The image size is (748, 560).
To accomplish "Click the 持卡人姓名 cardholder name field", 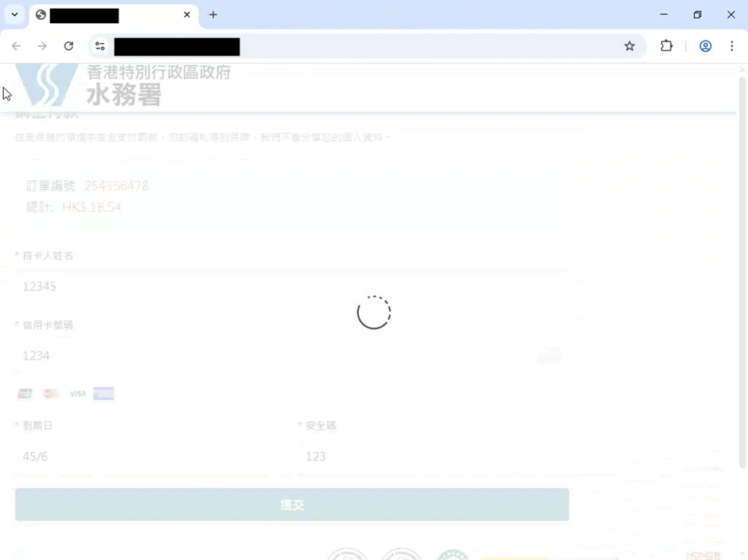I will tap(291, 286).
